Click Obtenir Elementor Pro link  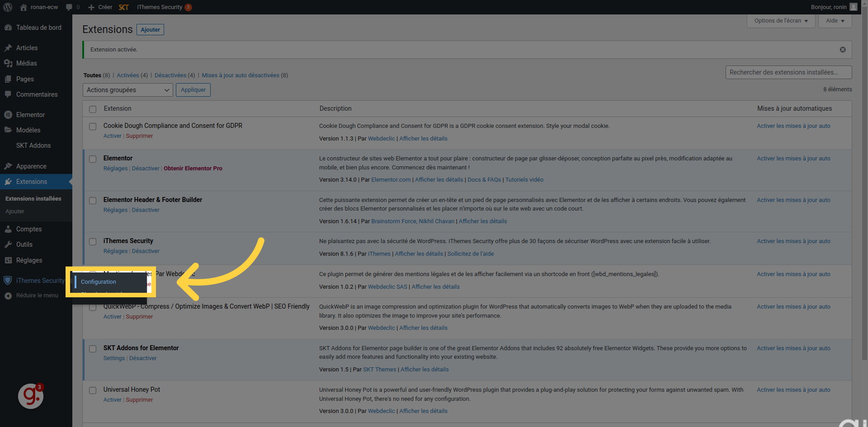pos(193,169)
